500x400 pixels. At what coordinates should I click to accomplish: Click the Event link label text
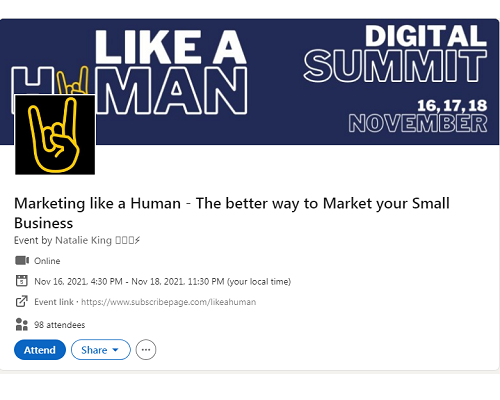click(x=54, y=302)
